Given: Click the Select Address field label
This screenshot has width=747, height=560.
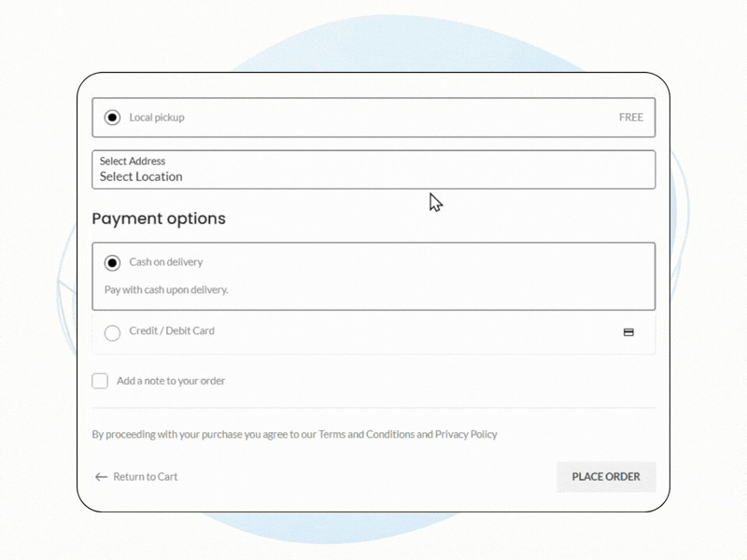Looking at the screenshot, I should coord(133,161).
